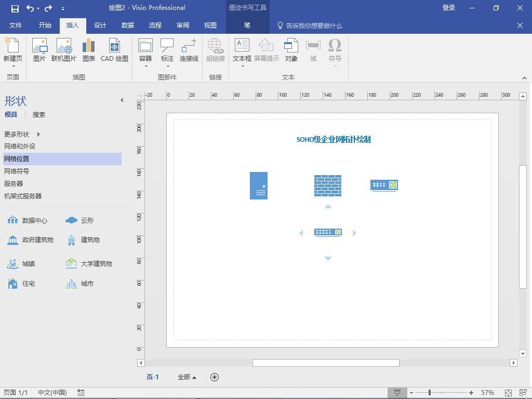Open the New Page dropdown
This screenshot has width=532, height=399.
13,66
